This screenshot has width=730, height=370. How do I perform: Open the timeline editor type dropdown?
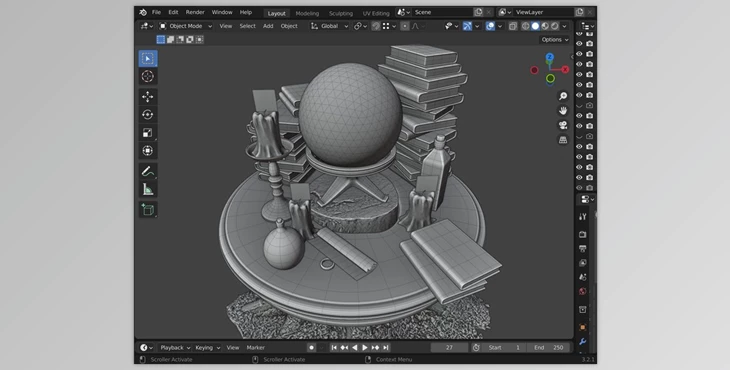(147, 348)
